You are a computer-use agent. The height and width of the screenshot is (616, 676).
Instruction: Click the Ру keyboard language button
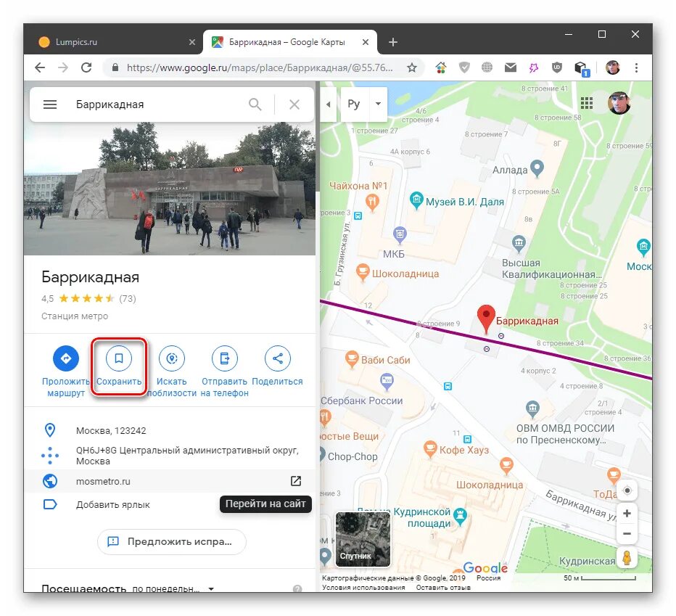[x=355, y=104]
